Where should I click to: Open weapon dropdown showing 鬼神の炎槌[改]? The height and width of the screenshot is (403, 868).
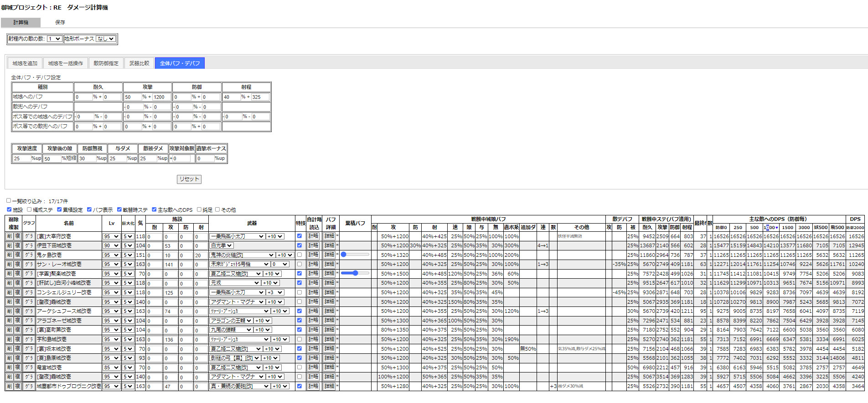pyautogui.click(x=242, y=255)
